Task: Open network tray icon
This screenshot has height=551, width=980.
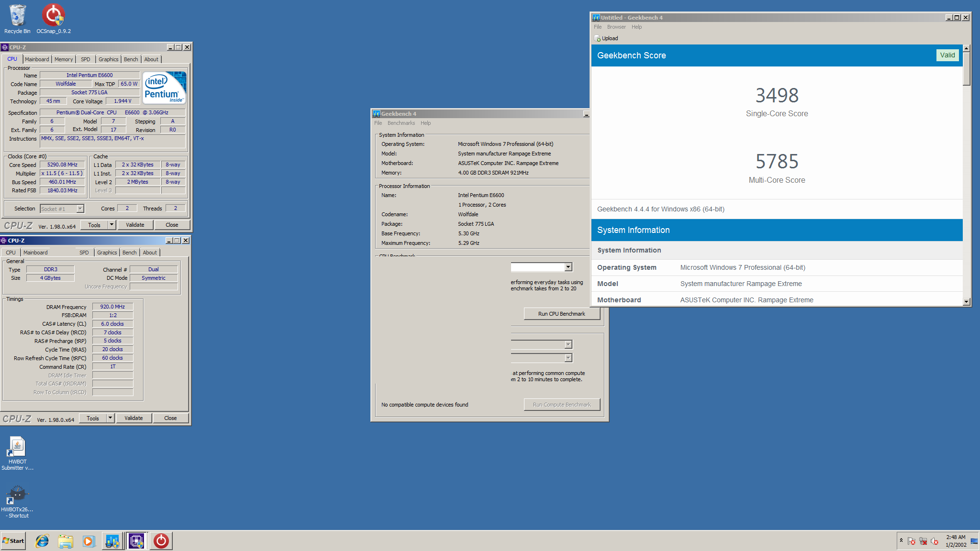Action: point(923,541)
